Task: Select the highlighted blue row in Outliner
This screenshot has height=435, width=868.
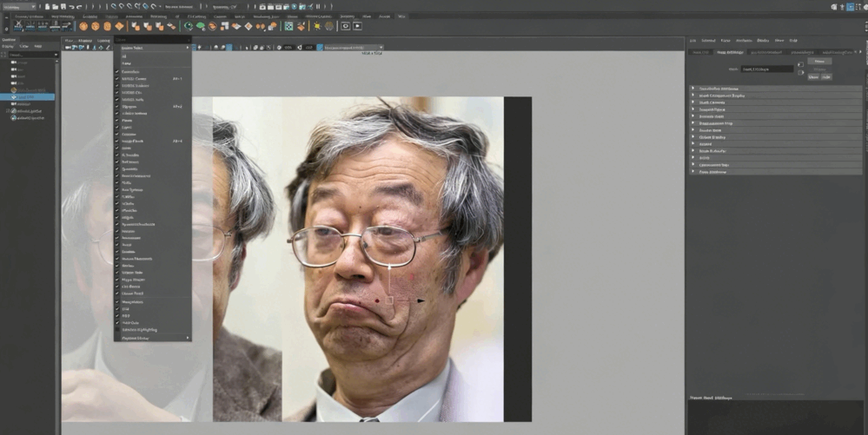Action: point(28,97)
